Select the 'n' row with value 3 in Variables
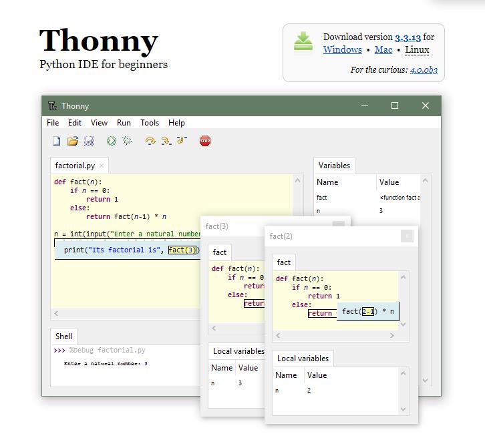Viewport: 485px width, 448px height. click(x=367, y=211)
